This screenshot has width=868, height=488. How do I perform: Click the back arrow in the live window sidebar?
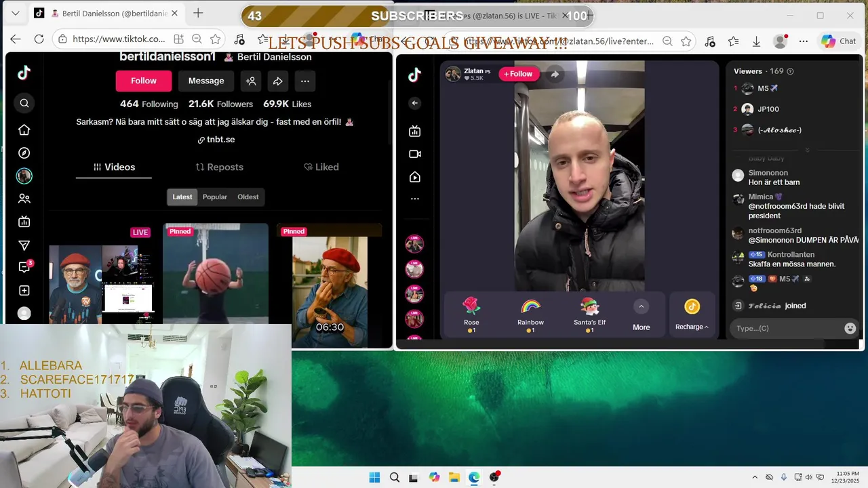click(415, 103)
